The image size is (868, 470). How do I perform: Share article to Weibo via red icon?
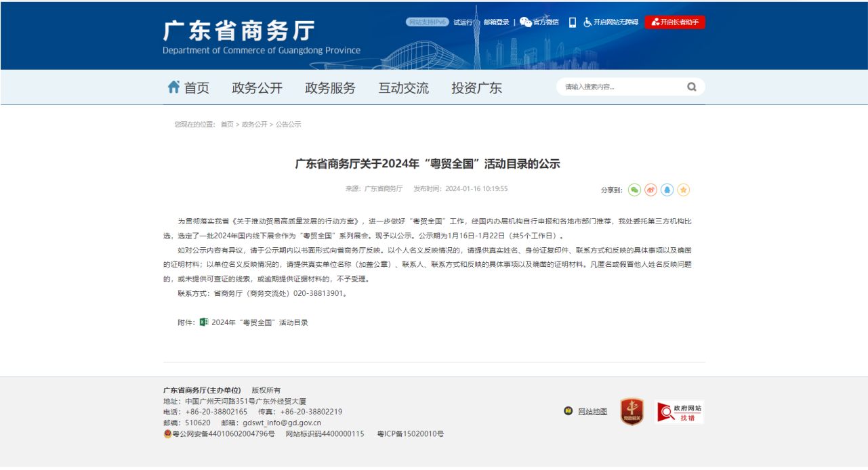tap(650, 190)
